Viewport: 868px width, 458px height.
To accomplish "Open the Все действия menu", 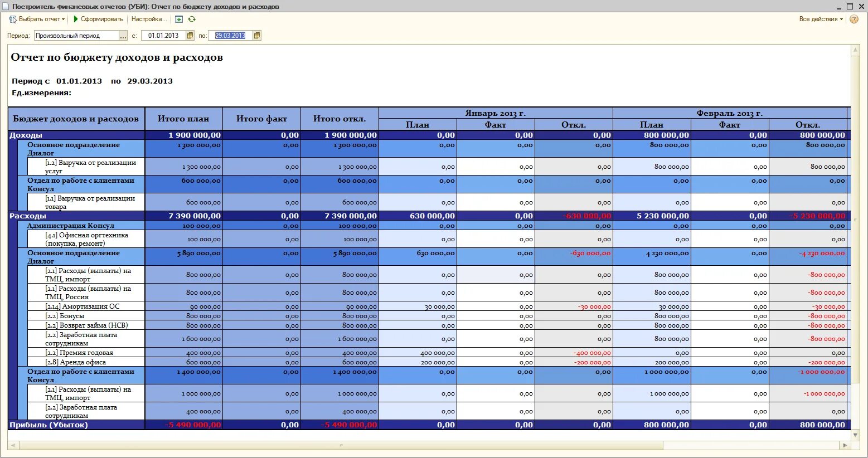I will pyautogui.click(x=821, y=19).
